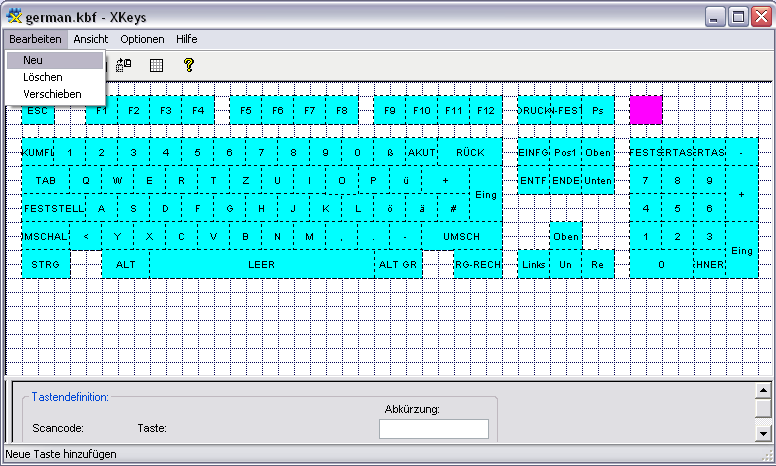Select the FESTSTELL key

pyautogui.click(x=53, y=208)
